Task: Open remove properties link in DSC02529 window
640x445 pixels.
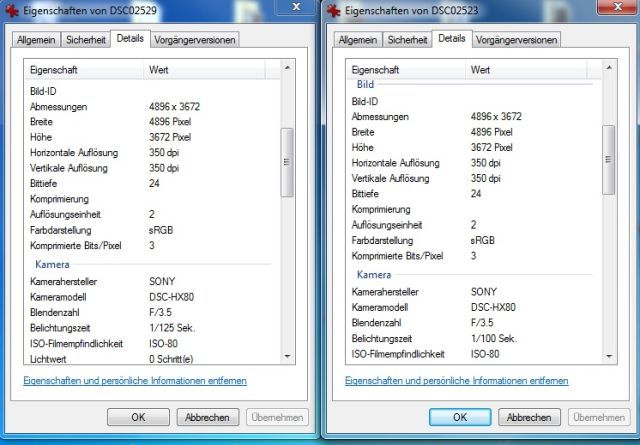Action: [x=135, y=380]
